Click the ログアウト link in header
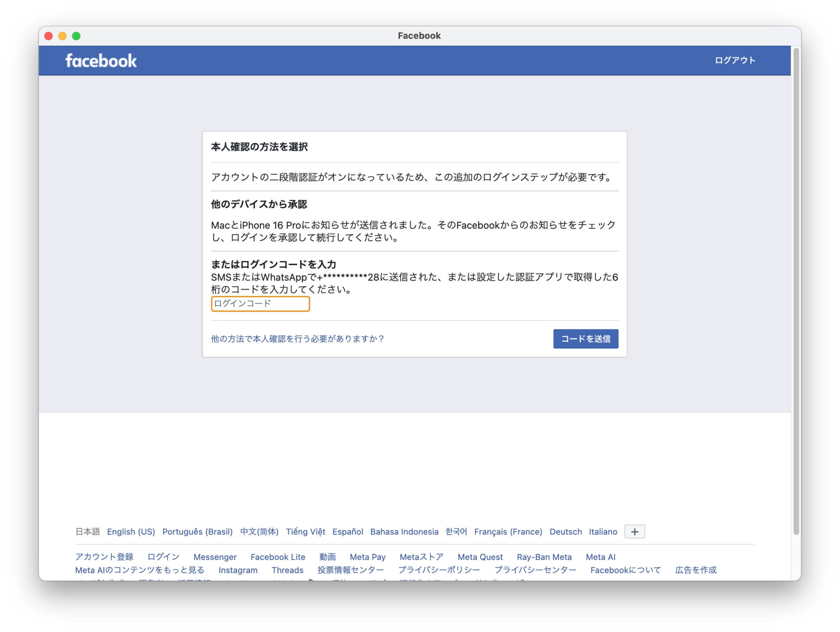Image resolution: width=840 pixels, height=632 pixels. pyautogui.click(x=735, y=60)
